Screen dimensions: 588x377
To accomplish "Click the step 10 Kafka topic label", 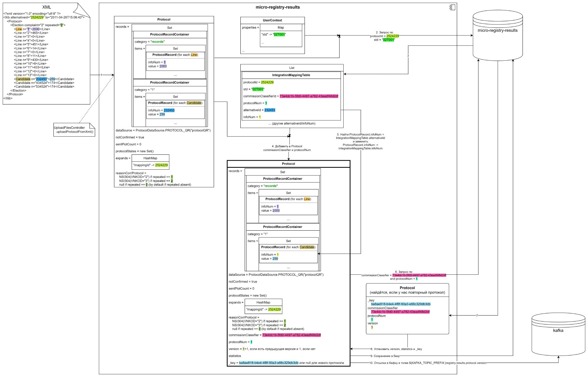I will tap(428, 363).
